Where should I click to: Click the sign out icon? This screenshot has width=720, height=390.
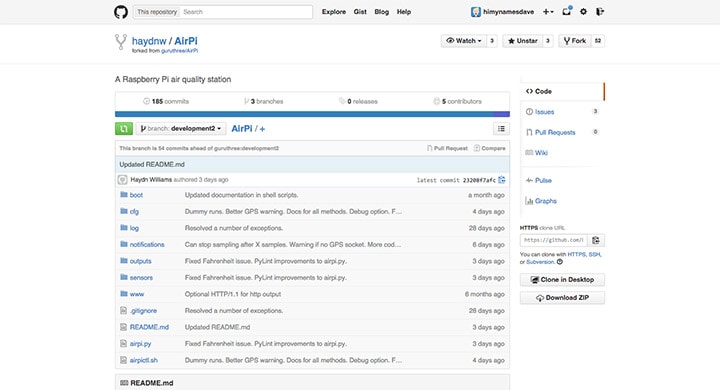coord(600,12)
